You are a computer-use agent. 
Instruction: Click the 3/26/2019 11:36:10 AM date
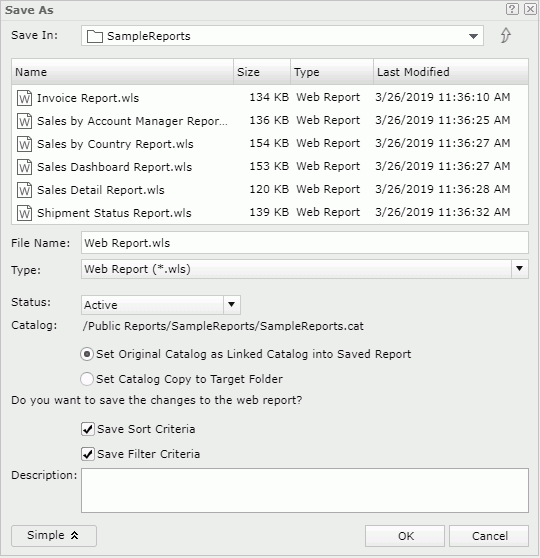[x=442, y=97]
